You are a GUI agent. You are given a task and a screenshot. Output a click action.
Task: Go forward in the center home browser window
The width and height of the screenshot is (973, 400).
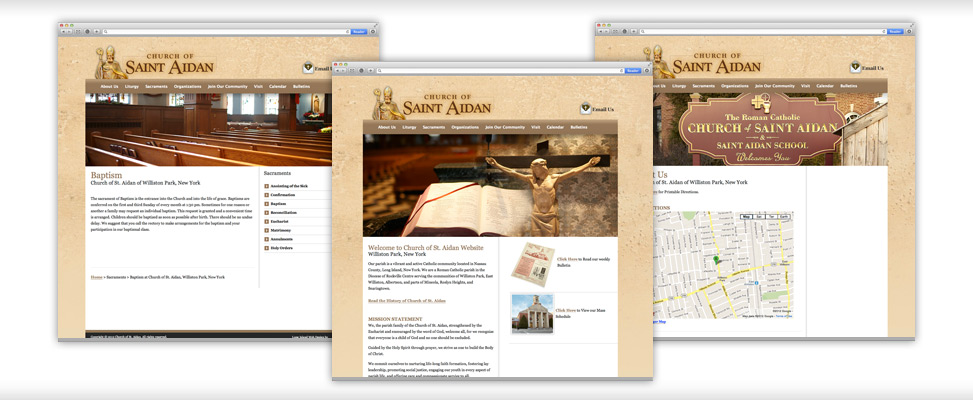(343, 70)
